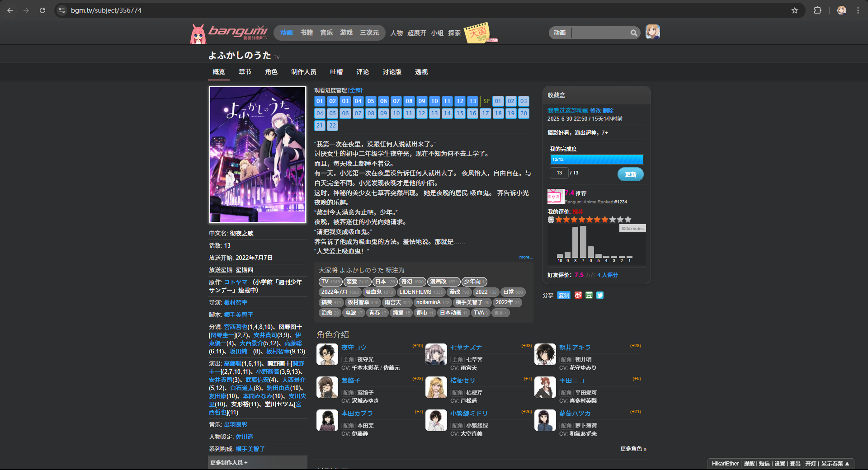Switch to the 制作人员 tab

(x=304, y=72)
